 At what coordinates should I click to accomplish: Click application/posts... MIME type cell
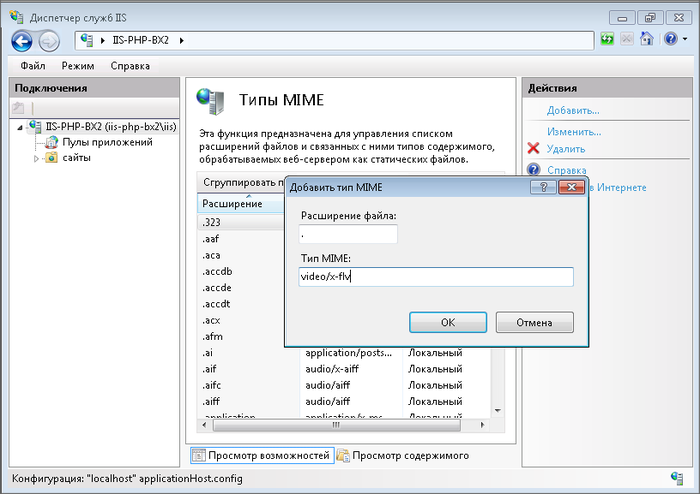[x=348, y=353]
